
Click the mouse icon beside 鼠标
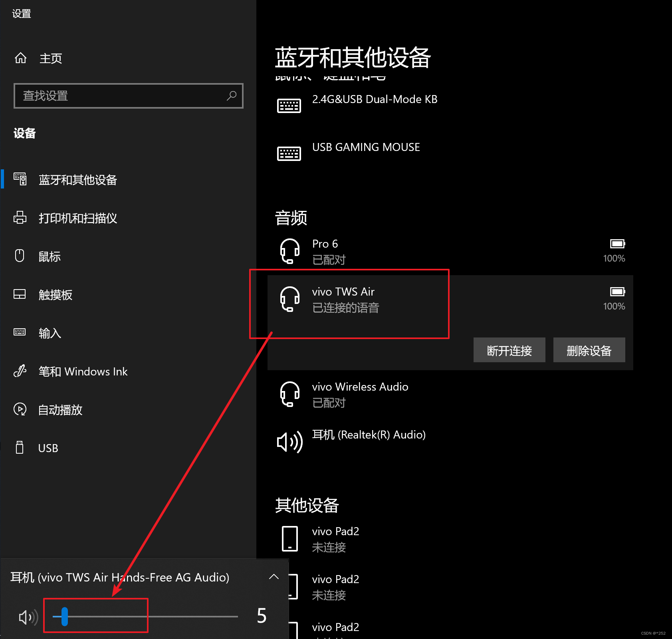[20, 256]
